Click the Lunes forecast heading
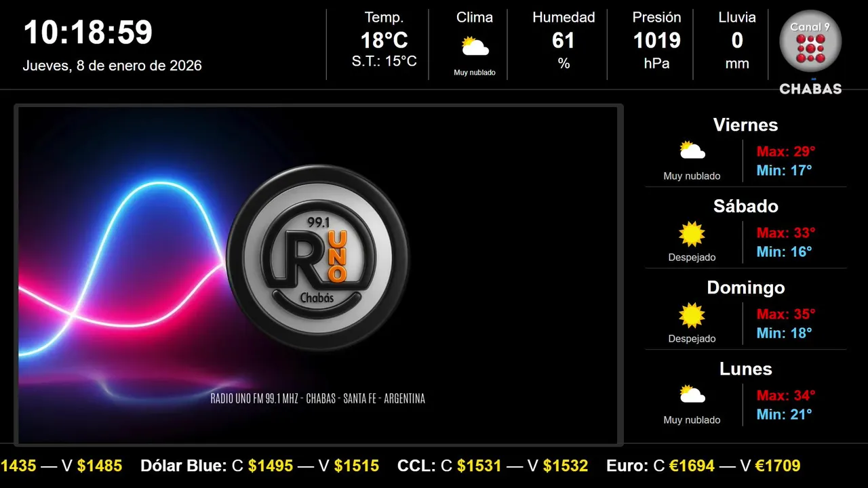This screenshot has height=488, width=868. tap(746, 369)
